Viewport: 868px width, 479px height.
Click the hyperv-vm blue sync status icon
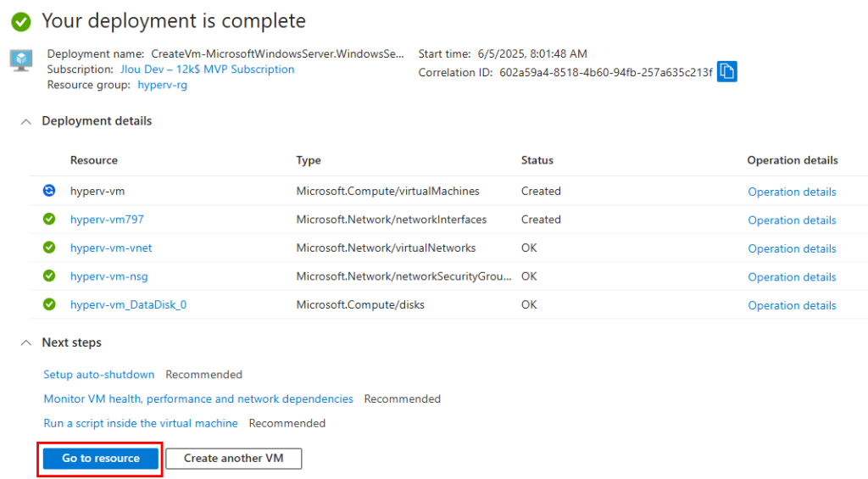pyautogui.click(x=49, y=191)
